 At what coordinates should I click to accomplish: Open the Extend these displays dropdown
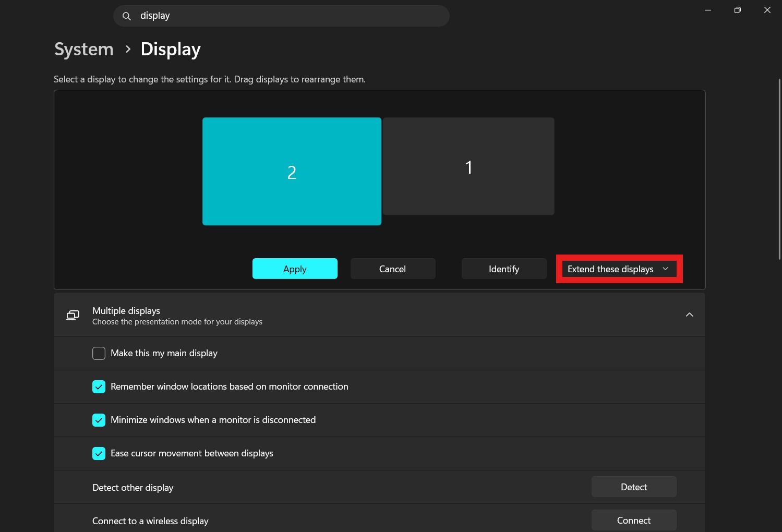tap(619, 269)
